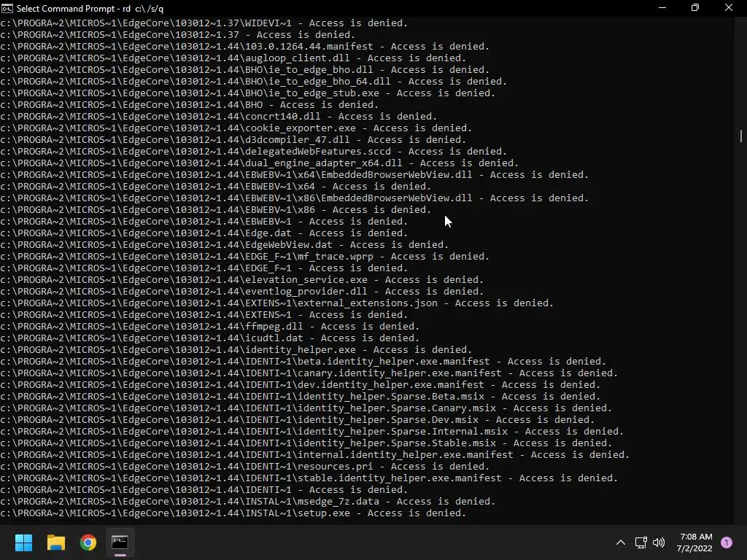Screen dimensions: 747x560
Task: Click the identity_helper.Sparse.Stable.msix line
Action: (306, 443)
